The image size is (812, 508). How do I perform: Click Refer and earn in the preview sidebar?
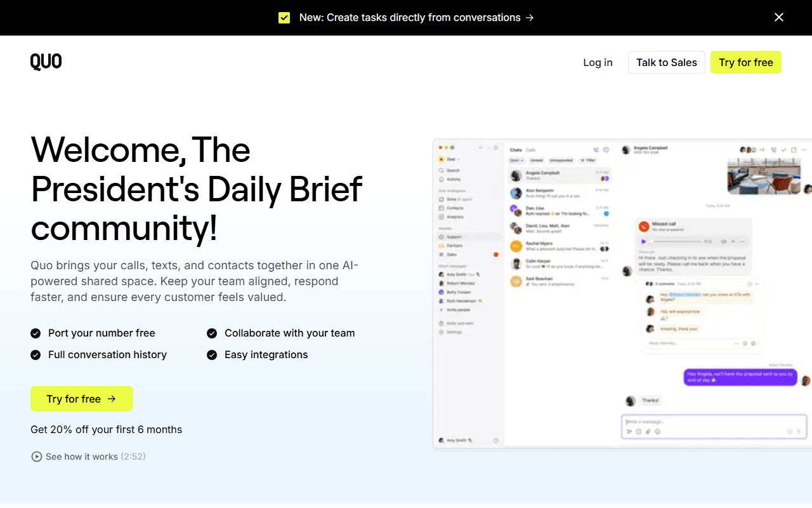(x=455, y=323)
